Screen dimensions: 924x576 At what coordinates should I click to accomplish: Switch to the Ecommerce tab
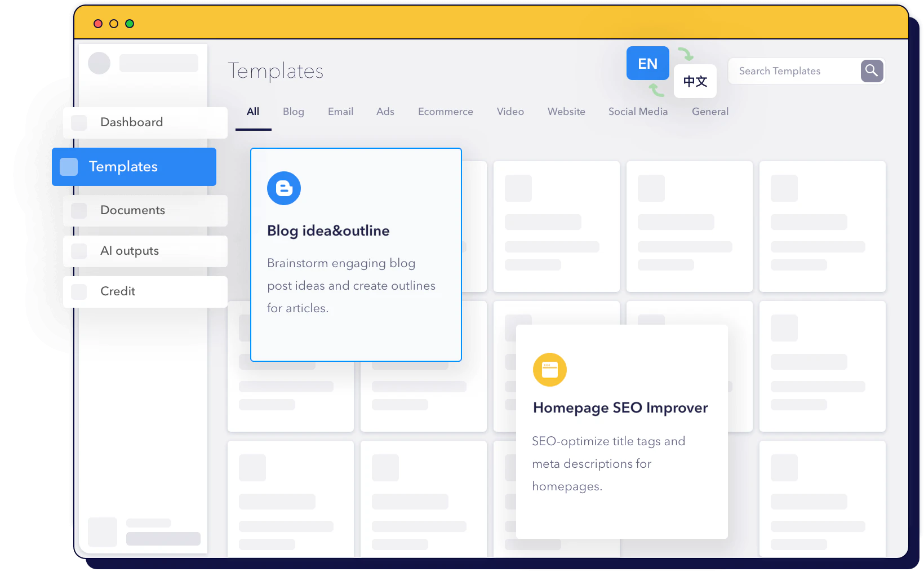pos(446,112)
